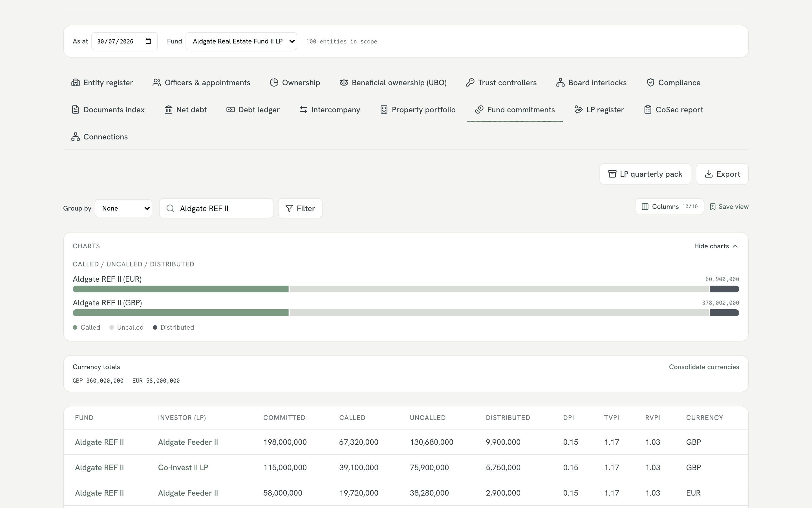This screenshot has width=812, height=508.
Task: Click the Save view bookmark icon
Action: [713, 207]
